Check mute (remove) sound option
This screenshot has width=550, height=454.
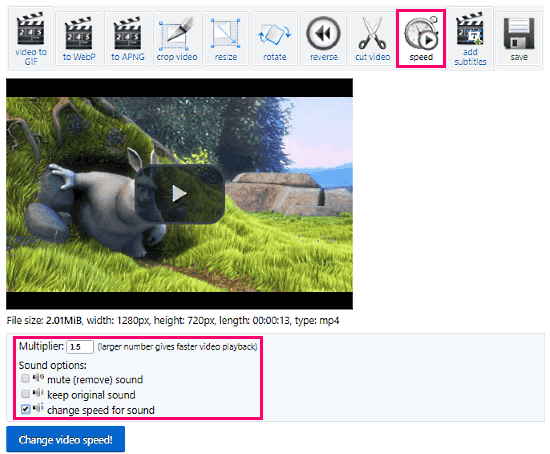coord(25,379)
